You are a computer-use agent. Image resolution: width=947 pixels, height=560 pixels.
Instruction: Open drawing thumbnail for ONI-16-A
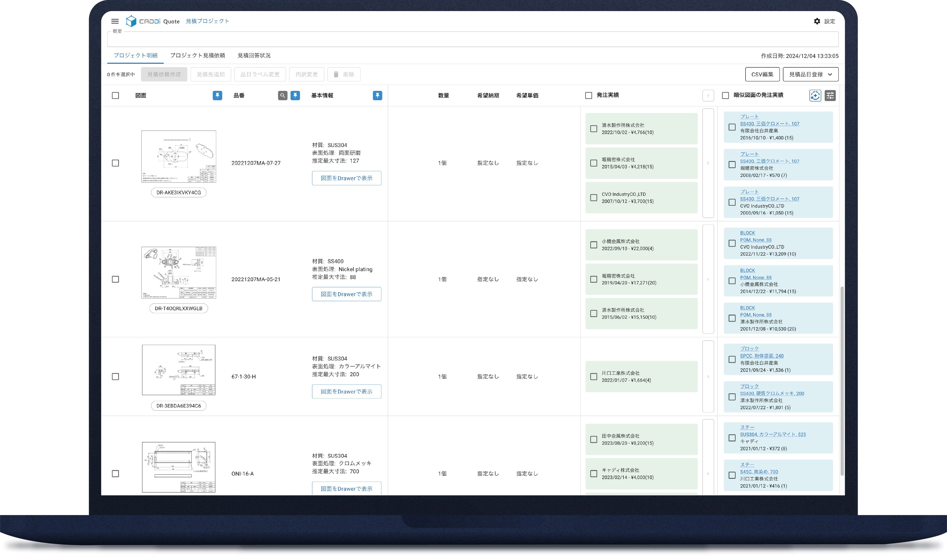(179, 467)
